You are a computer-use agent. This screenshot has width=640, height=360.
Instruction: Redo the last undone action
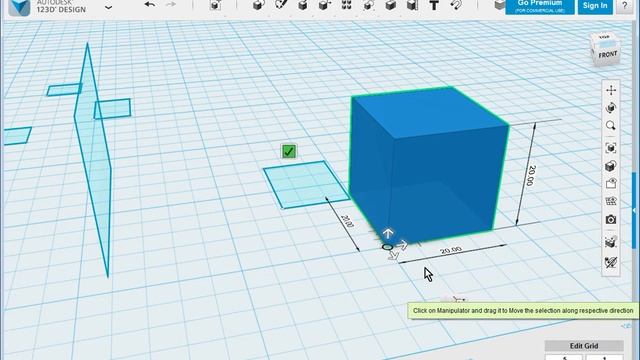171,4
